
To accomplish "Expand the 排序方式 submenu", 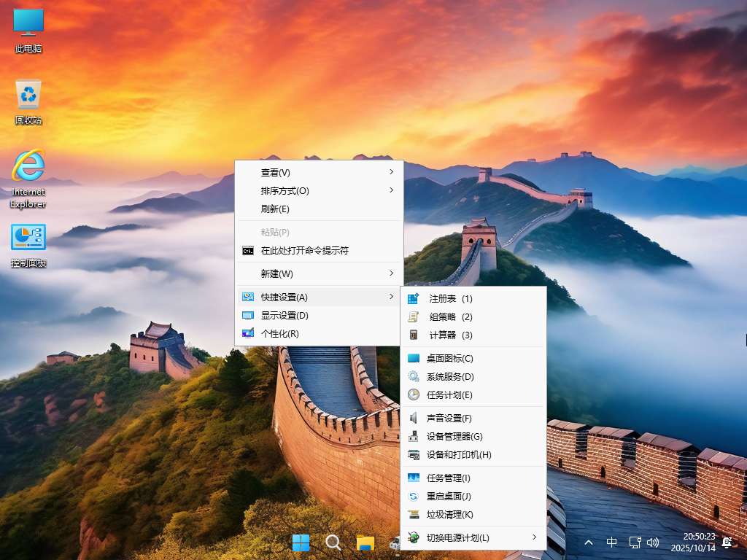I will coord(392,190).
